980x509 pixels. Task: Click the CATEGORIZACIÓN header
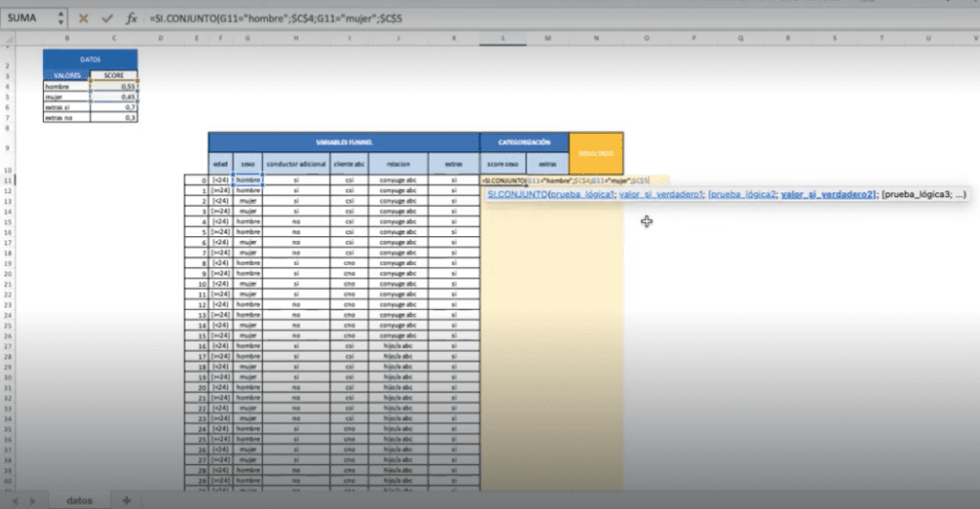tap(524, 143)
